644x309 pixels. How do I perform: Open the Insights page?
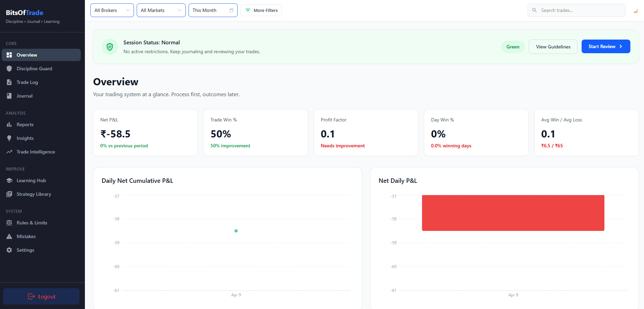tap(41, 138)
